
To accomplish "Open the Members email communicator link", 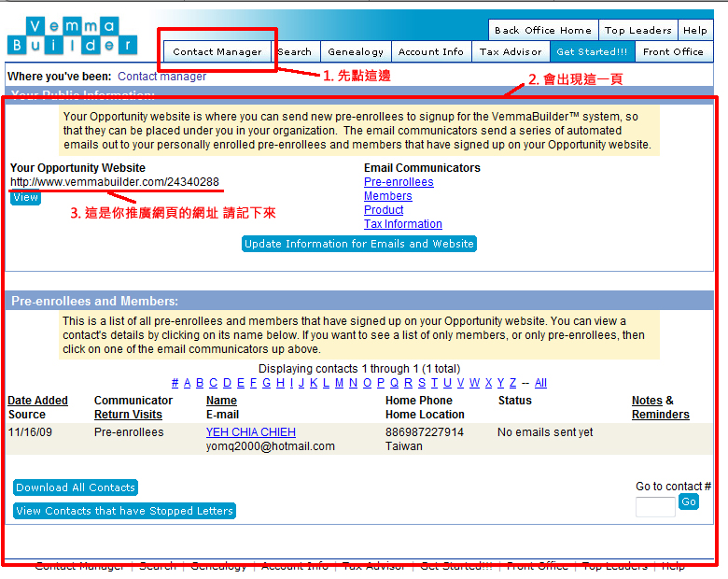I will [388, 195].
